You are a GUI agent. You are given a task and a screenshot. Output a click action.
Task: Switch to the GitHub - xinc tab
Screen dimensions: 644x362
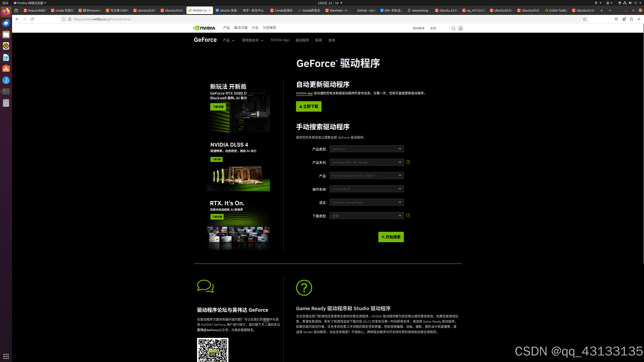point(364,10)
